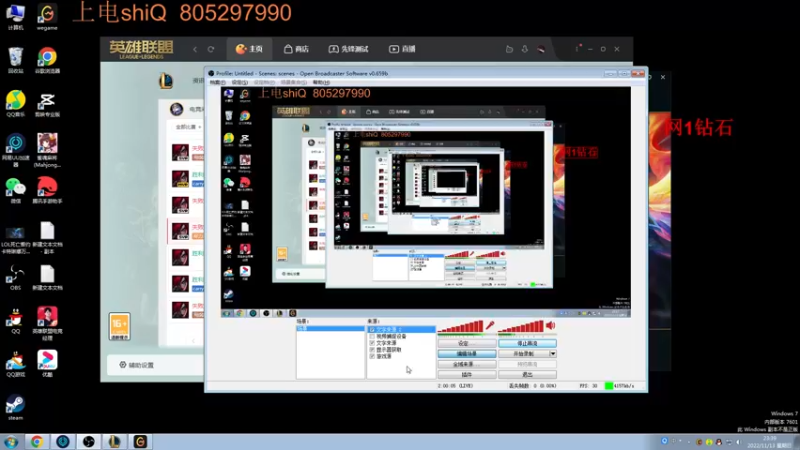The height and width of the screenshot is (450, 800).
Task: Open 辅助设置 in the League client
Action: pos(136,365)
